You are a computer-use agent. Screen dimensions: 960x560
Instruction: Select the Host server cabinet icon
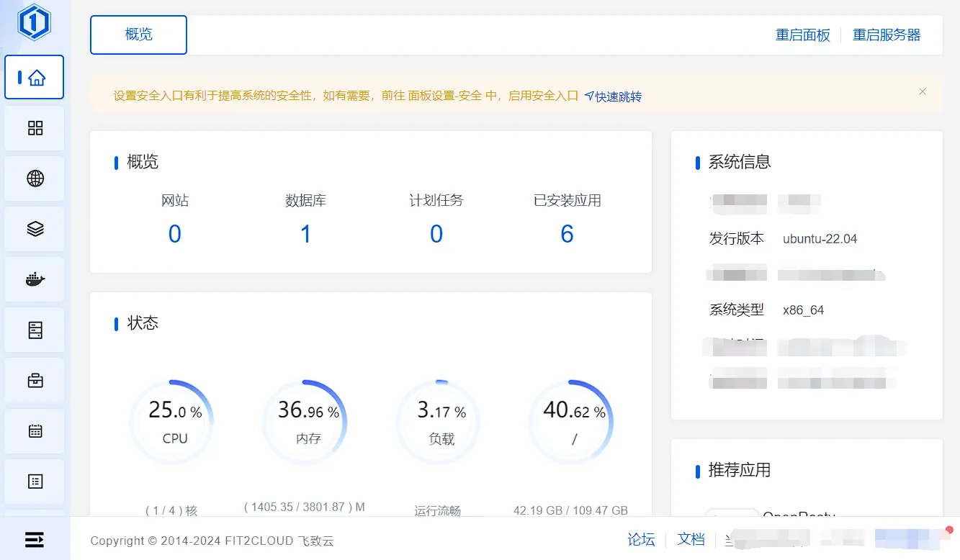[x=35, y=330]
